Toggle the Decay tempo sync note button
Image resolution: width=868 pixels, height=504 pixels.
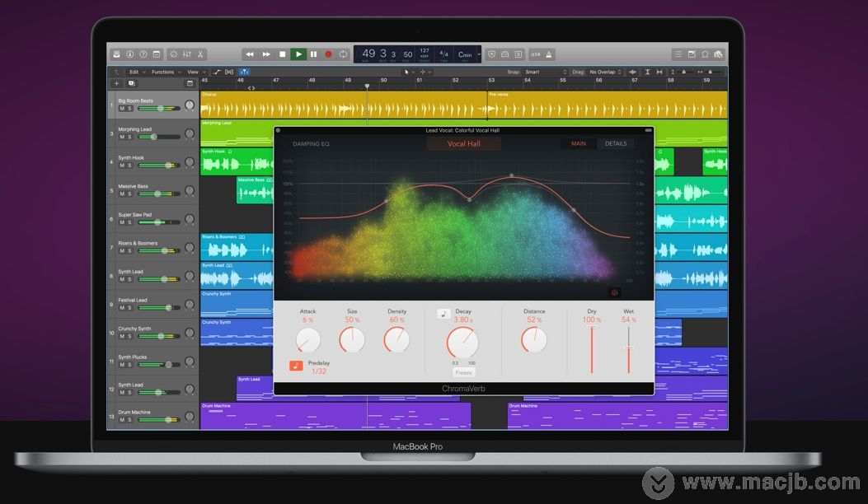tap(443, 314)
